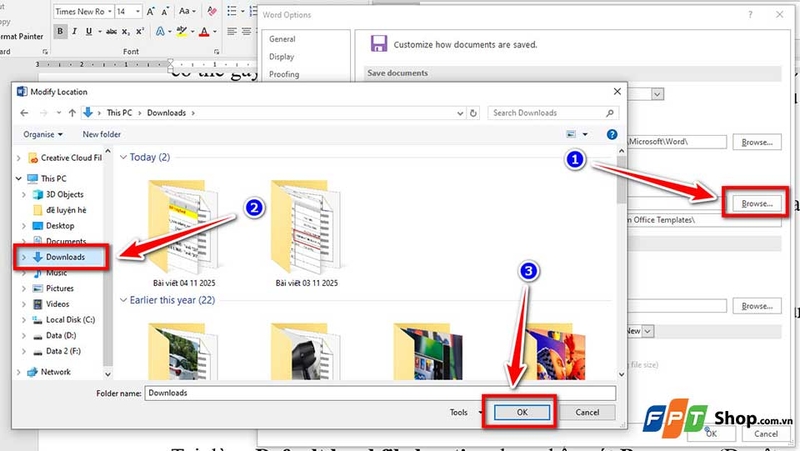Open address bar history dropdown
This screenshot has width=800, height=451.
pyautogui.click(x=460, y=113)
